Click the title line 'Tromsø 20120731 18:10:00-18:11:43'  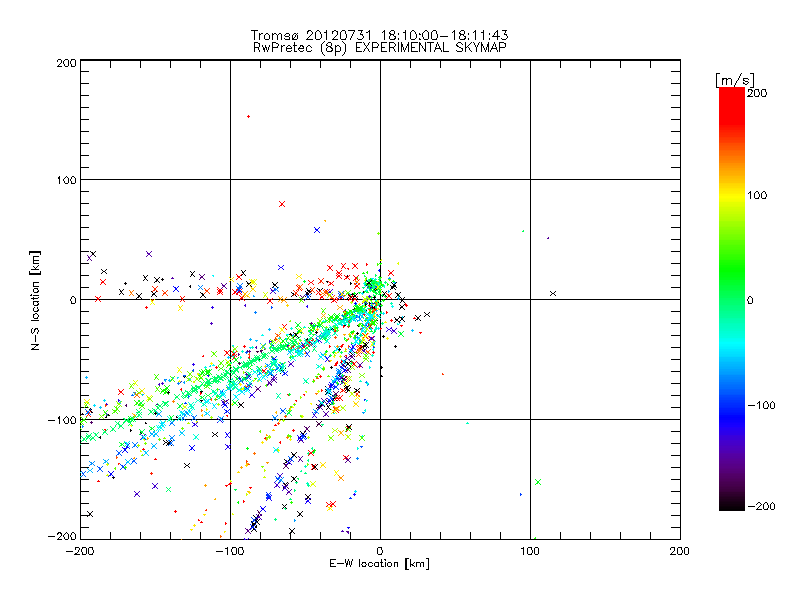pyautogui.click(x=379, y=35)
